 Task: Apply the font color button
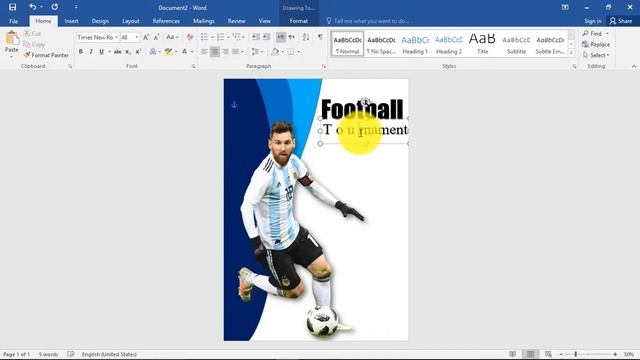point(184,51)
